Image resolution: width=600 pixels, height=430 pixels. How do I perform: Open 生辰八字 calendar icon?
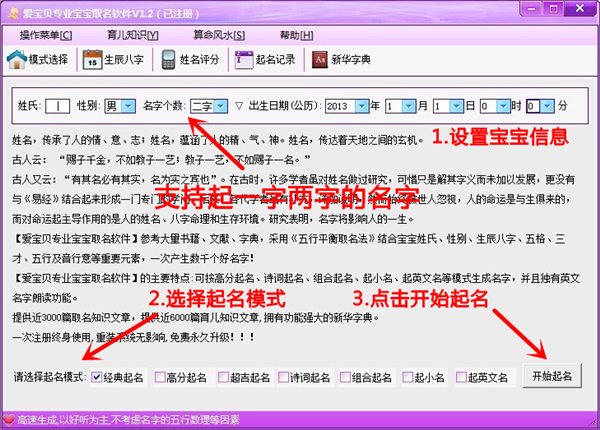click(x=92, y=60)
